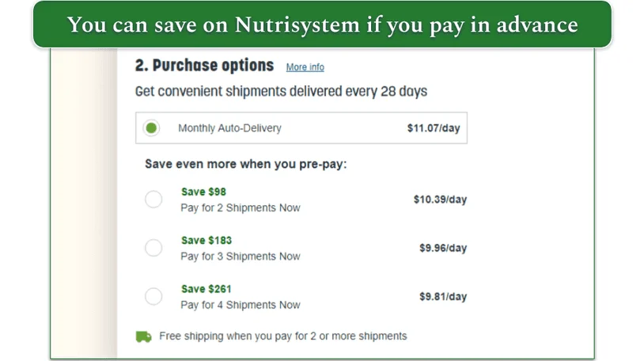Click the Purchase options heading
Viewport: 644px width, 361px height.
(x=204, y=66)
